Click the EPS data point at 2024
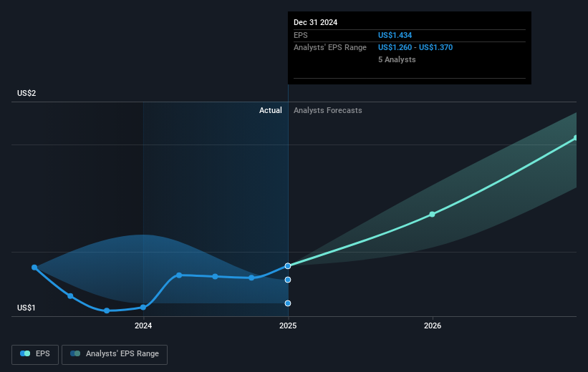 (143, 307)
